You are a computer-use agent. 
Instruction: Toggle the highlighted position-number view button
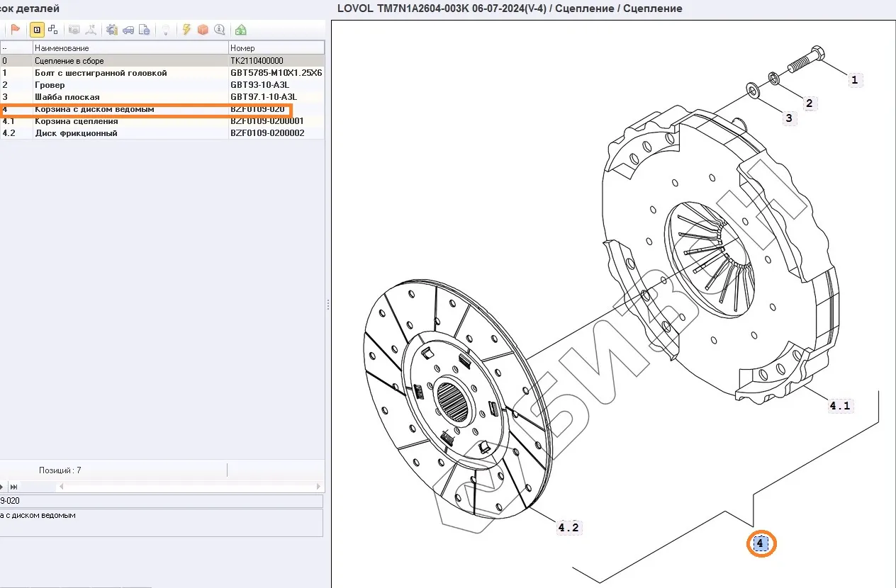[x=36, y=30]
